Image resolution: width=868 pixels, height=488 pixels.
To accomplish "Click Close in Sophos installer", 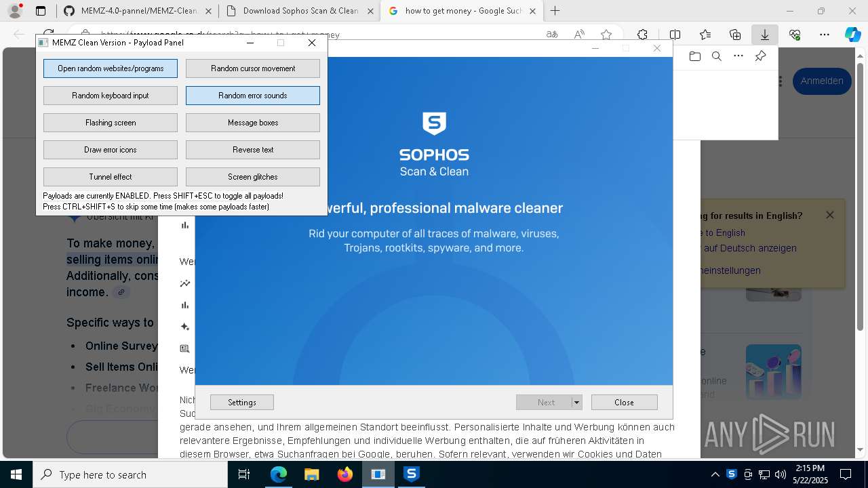I will [x=624, y=403].
